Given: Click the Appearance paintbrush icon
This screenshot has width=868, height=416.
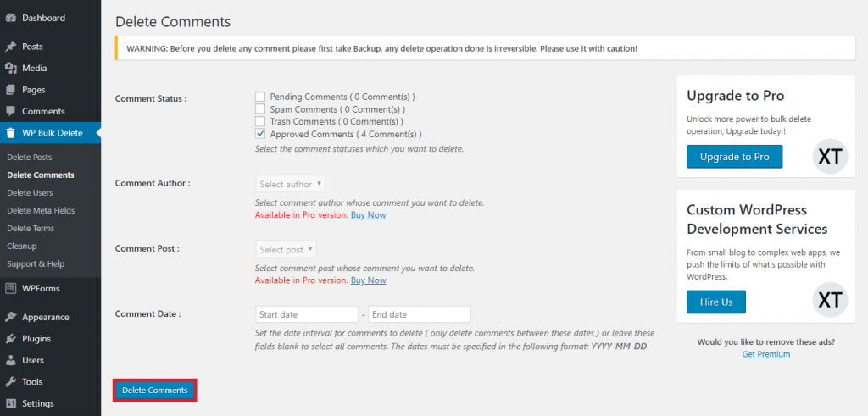Looking at the screenshot, I should point(10,318).
